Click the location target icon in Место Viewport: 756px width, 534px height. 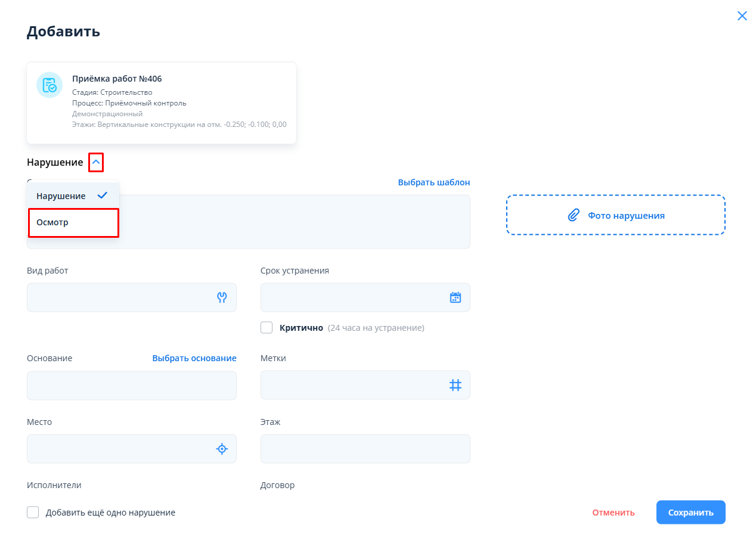click(x=222, y=449)
